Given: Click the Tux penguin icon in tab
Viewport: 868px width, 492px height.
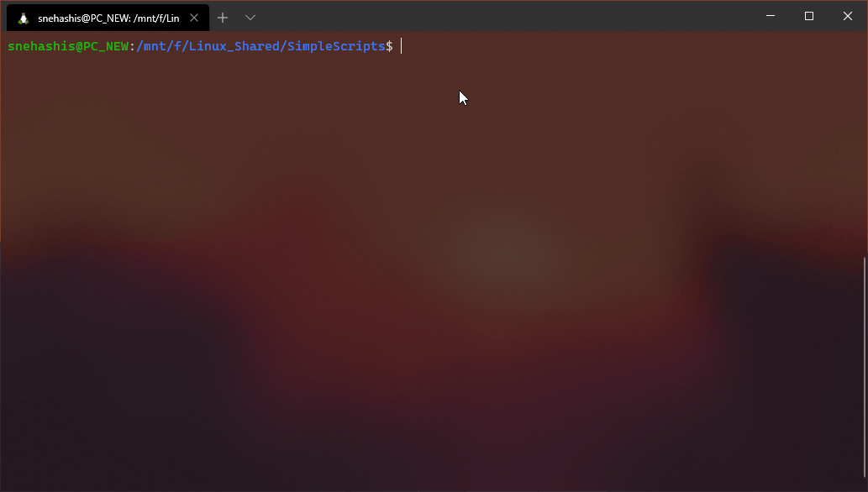Looking at the screenshot, I should (x=24, y=18).
